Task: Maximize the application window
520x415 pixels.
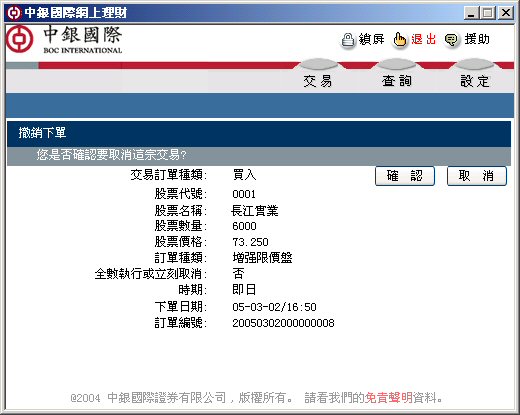Action: [488, 13]
